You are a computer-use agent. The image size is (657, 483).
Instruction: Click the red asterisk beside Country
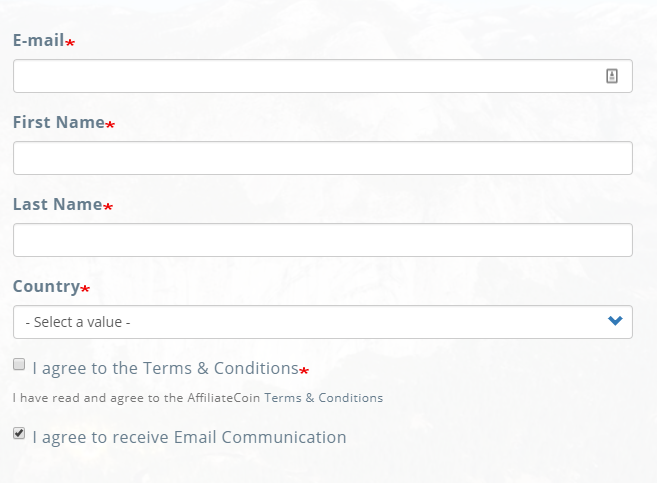pos(85,289)
